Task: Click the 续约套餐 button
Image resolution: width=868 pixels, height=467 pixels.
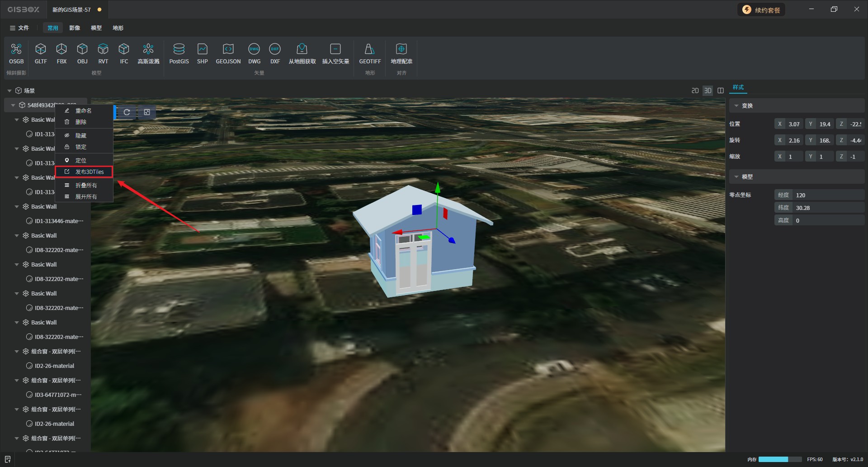Action: [762, 10]
